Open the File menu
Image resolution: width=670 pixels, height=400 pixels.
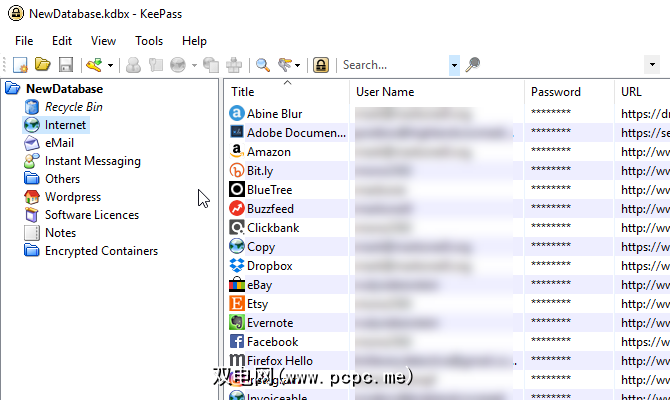point(24,41)
